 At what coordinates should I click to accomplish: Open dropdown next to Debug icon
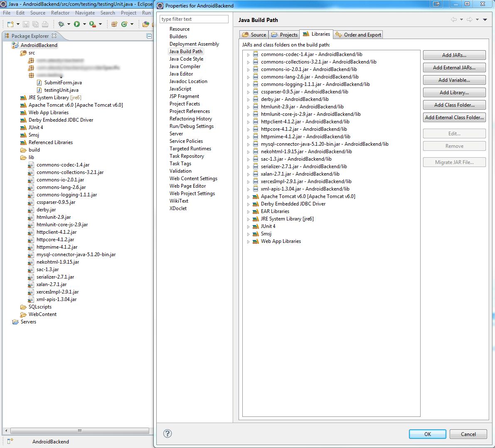(69, 24)
